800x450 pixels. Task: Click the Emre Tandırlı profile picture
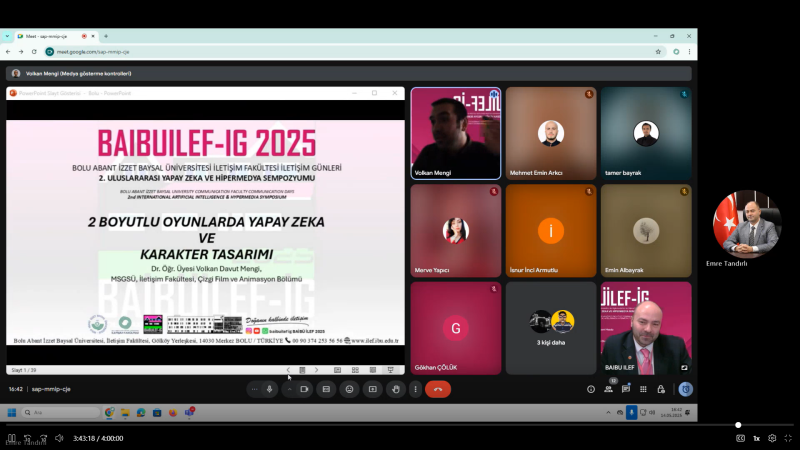747,224
